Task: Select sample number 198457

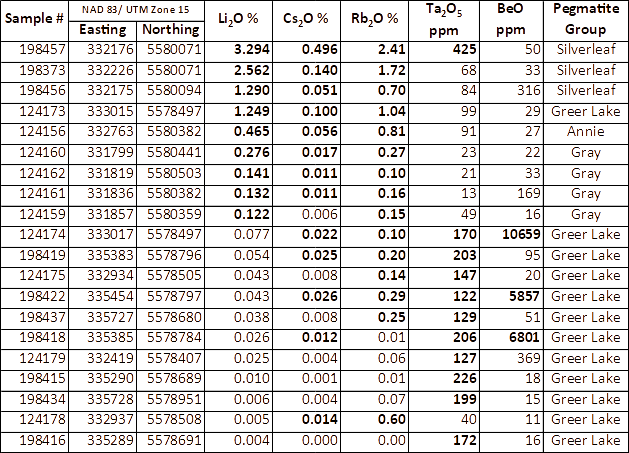Action: pyautogui.click(x=42, y=49)
